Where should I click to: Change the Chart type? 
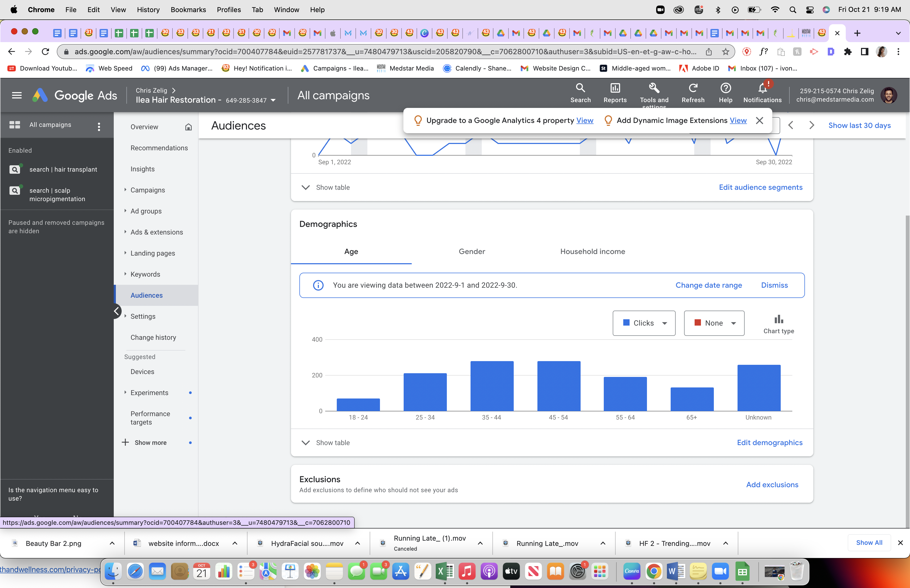(778, 324)
